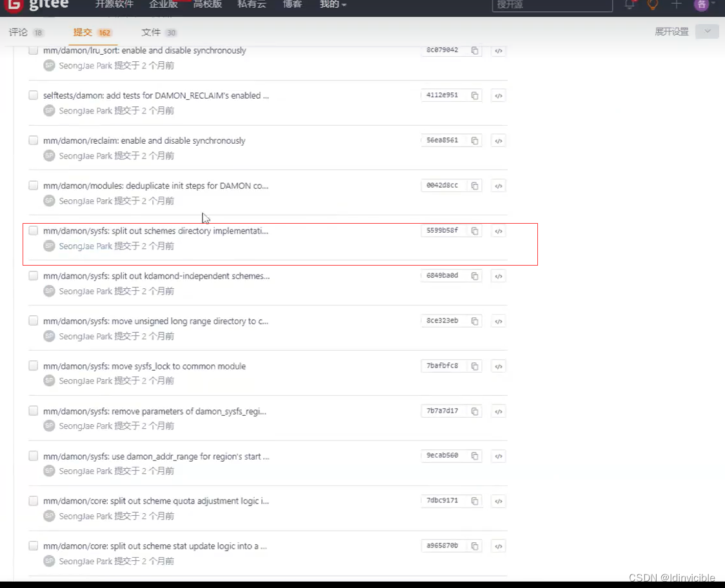Check the move sysfs_lock commit checkbox
Viewport: 725px width, 588px height.
click(x=33, y=365)
